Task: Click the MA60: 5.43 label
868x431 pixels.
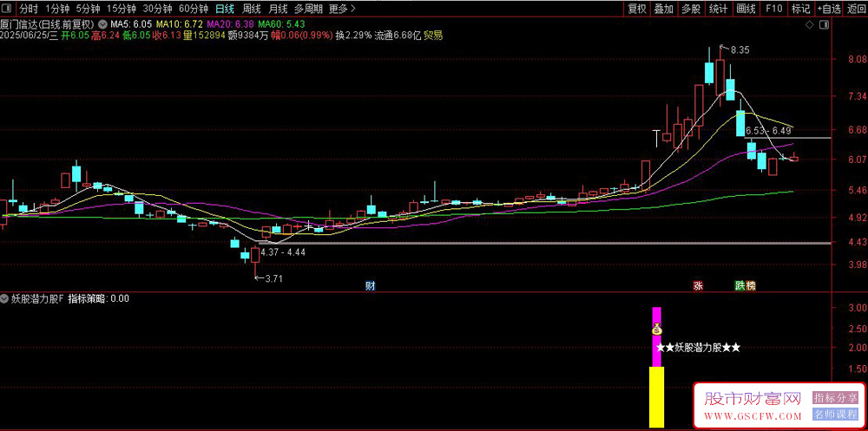Action: pyautogui.click(x=281, y=24)
